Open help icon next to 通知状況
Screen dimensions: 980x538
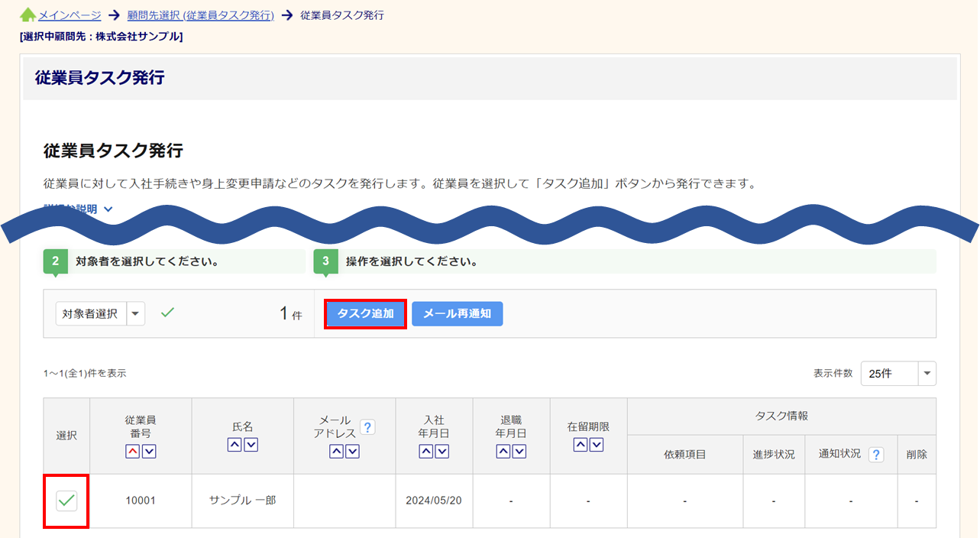click(876, 455)
